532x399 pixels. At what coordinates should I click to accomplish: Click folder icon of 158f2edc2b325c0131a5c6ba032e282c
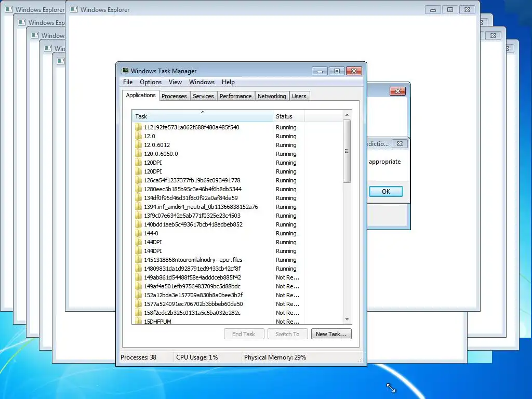click(138, 312)
